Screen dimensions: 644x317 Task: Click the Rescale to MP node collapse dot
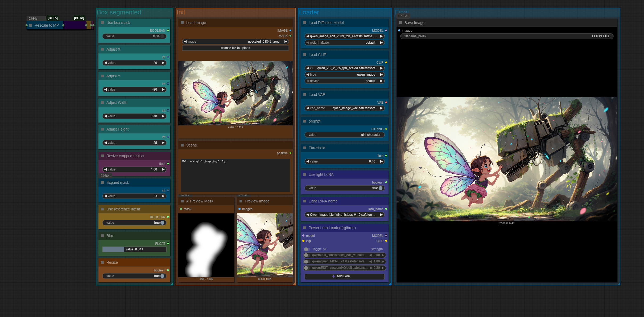[31, 25]
